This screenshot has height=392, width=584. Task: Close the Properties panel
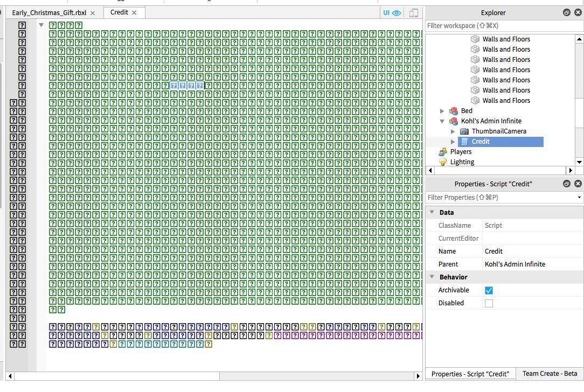[x=578, y=184]
